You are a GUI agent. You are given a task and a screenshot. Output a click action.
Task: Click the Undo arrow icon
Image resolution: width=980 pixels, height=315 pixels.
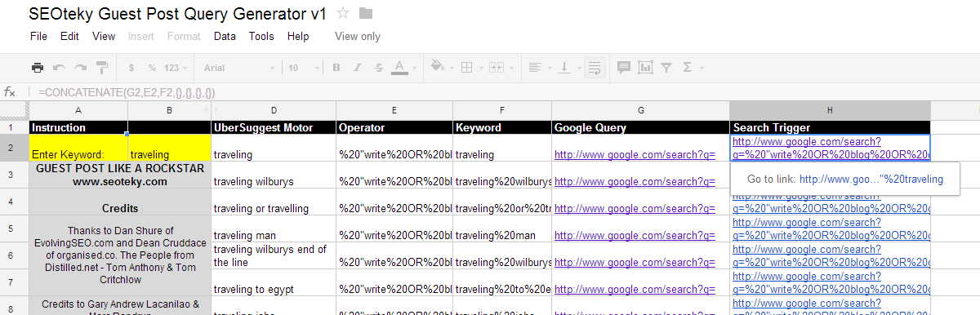(x=59, y=68)
